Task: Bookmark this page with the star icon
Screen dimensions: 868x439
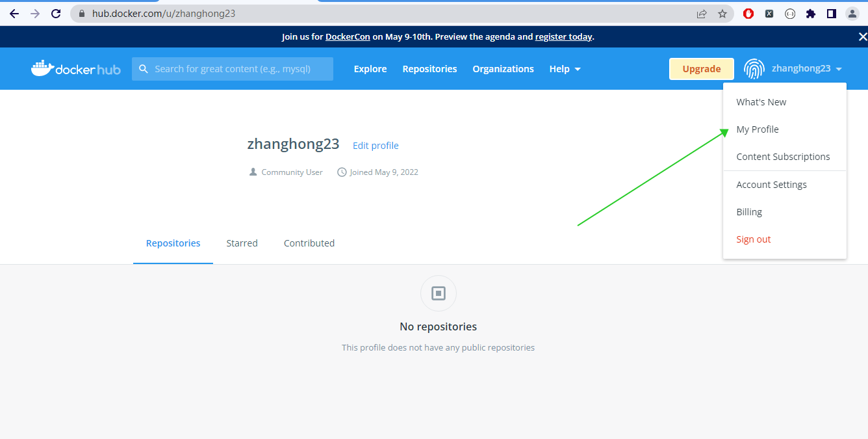Action: (722, 14)
